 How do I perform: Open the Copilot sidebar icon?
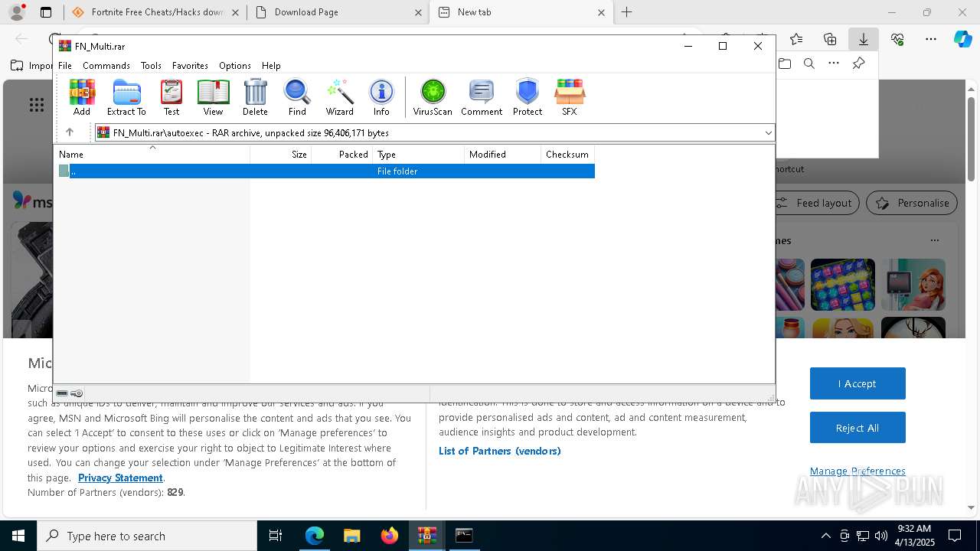coord(963,39)
